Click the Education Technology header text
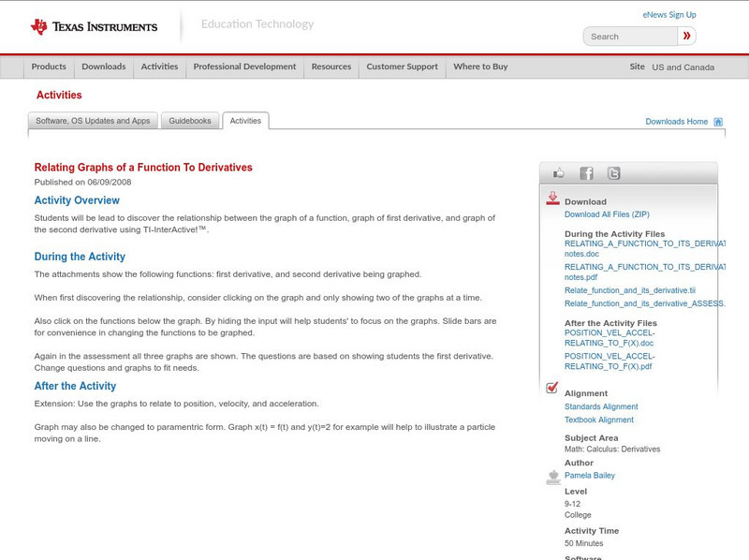Viewport: 749px width, 560px height. 257,24
